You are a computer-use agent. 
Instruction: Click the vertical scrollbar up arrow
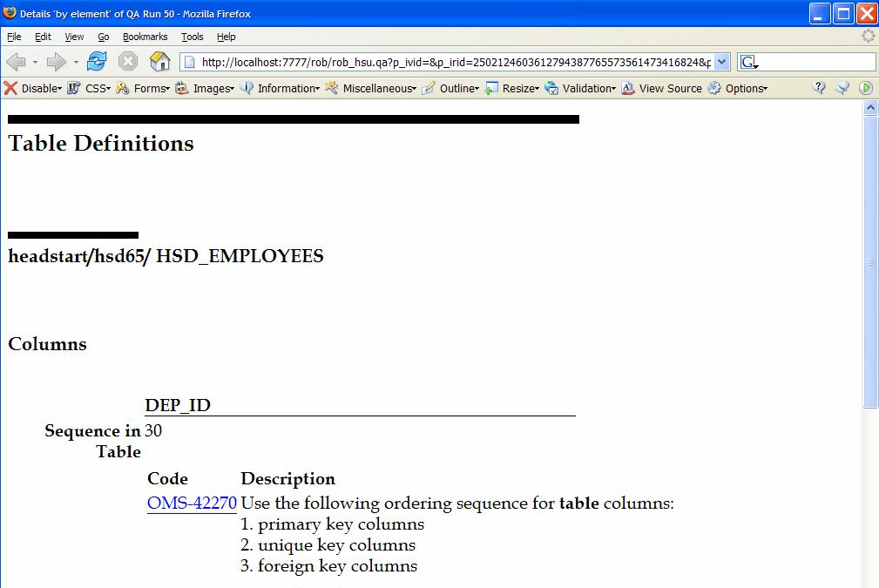click(870, 108)
